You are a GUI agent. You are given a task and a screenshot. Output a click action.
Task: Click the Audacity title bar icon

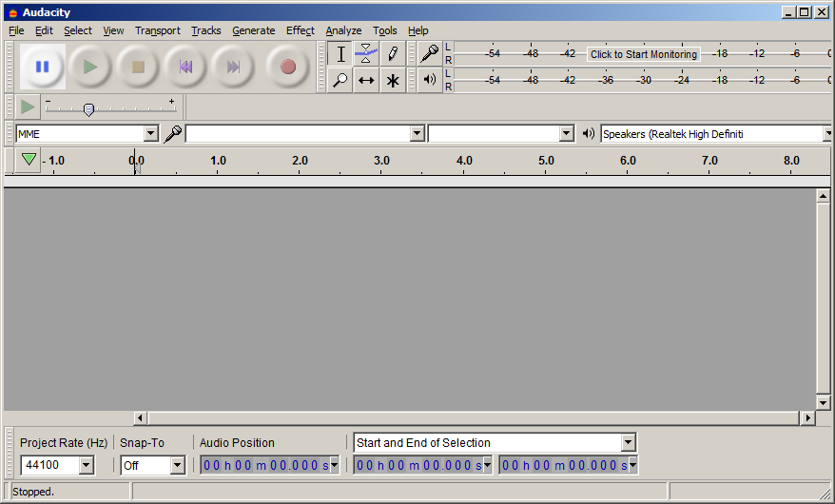click(13, 12)
